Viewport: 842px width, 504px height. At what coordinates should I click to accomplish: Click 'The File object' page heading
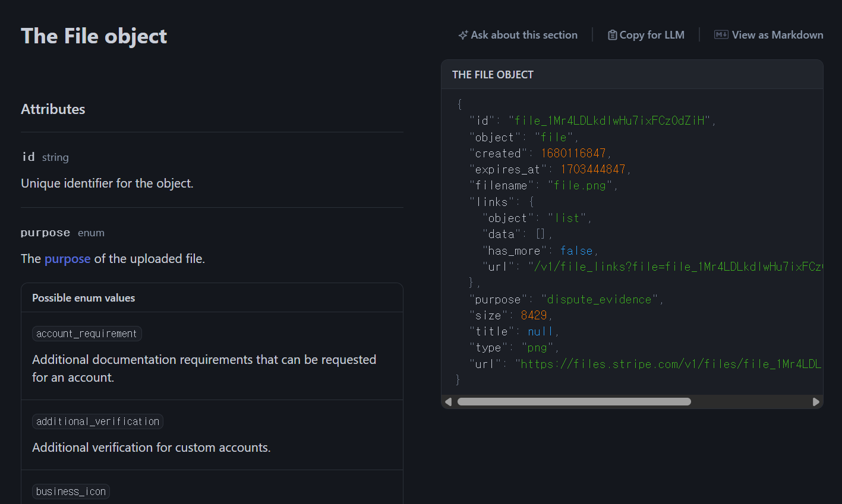(94, 36)
